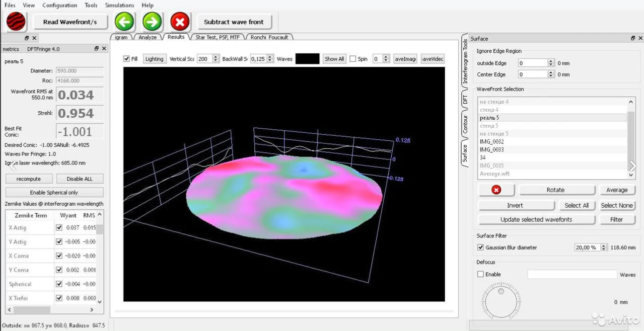
Task: Click the Update selected wavefonts button
Action: tap(536, 219)
